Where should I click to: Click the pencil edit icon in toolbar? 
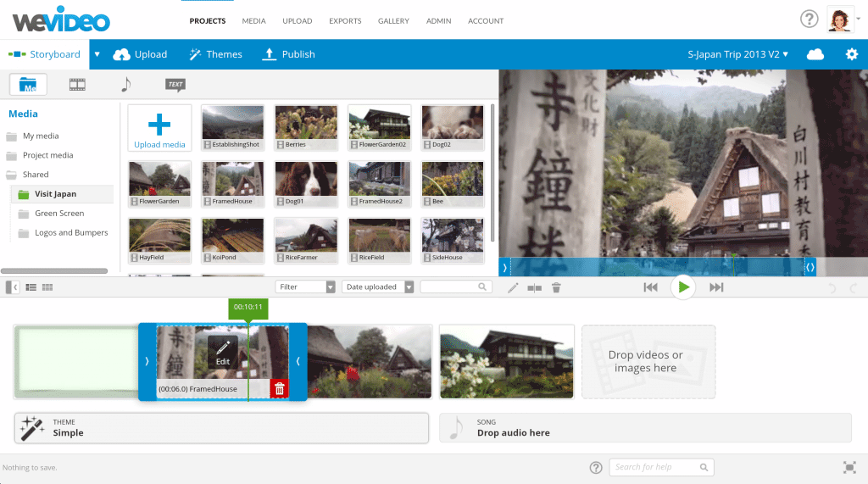513,287
